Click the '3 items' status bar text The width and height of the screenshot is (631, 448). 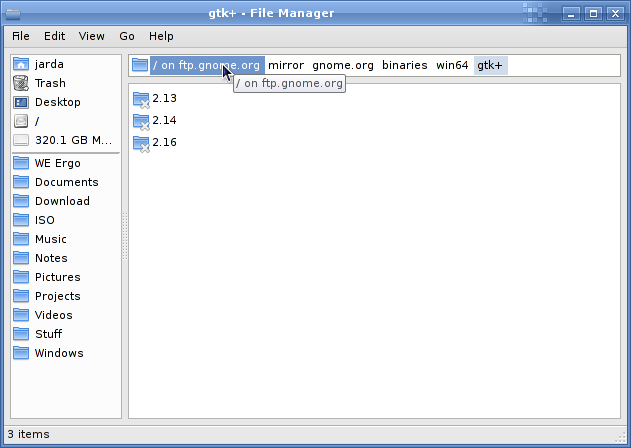[29, 434]
